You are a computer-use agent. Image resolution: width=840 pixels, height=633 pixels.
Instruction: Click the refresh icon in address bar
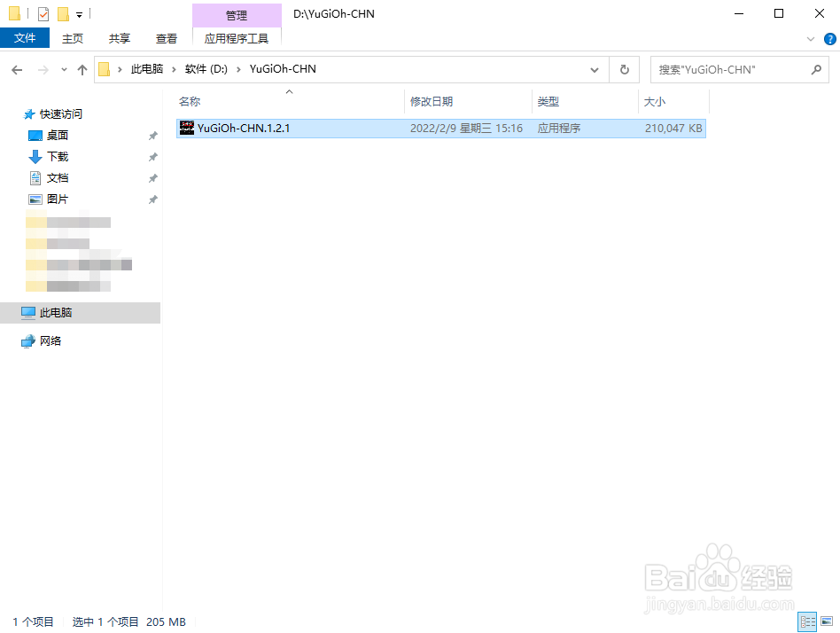624,69
